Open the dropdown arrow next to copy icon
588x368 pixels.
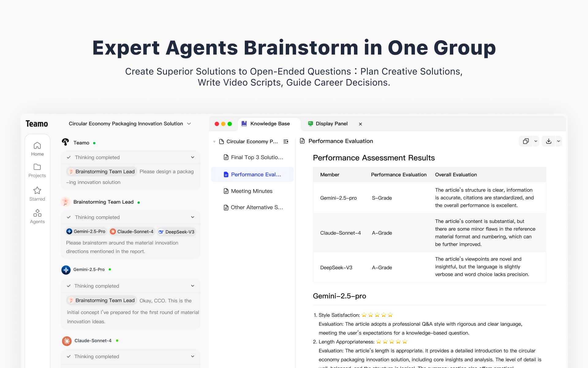pos(536,141)
